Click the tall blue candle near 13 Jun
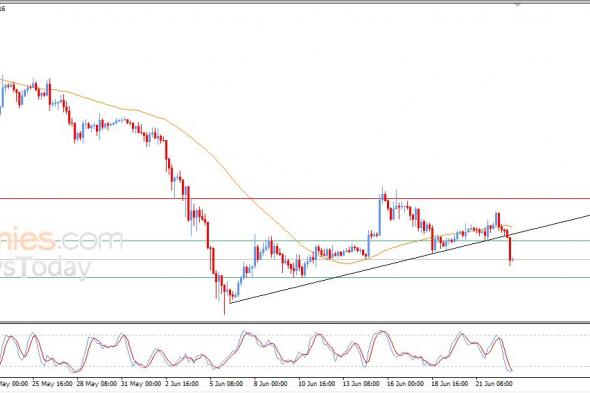The image size is (590, 393). tap(380, 216)
